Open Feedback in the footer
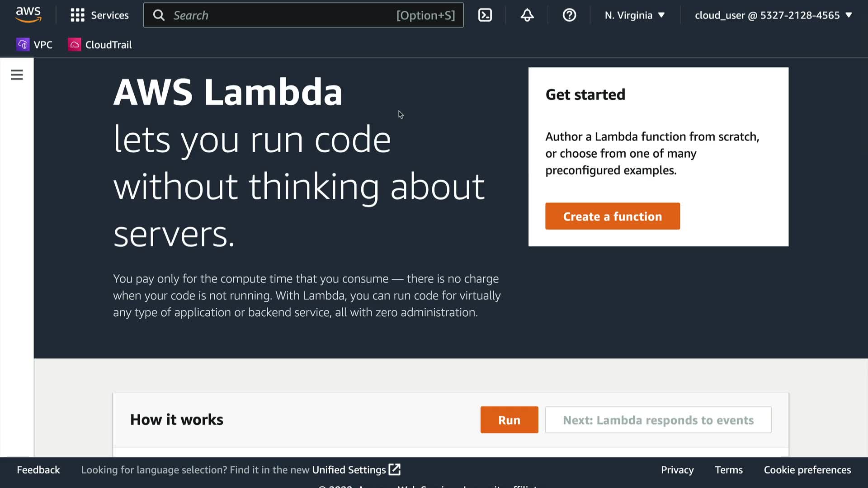 (x=38, y=470)
